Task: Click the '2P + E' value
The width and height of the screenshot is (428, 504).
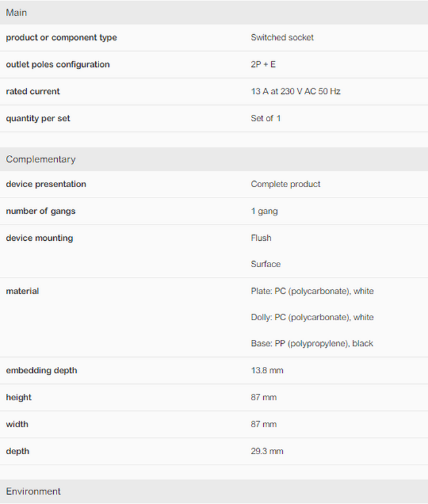Action: 263,64
